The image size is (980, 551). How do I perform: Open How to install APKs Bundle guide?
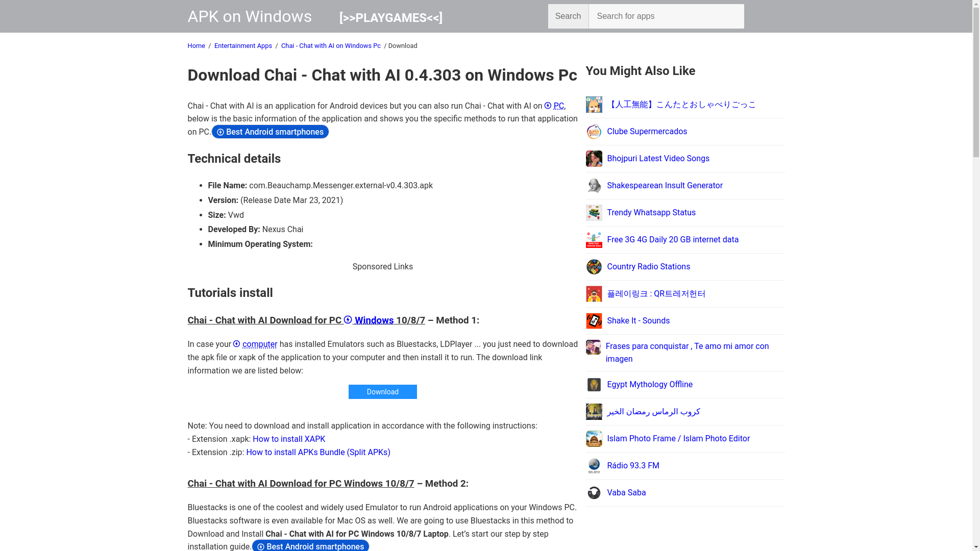point(318,453)
